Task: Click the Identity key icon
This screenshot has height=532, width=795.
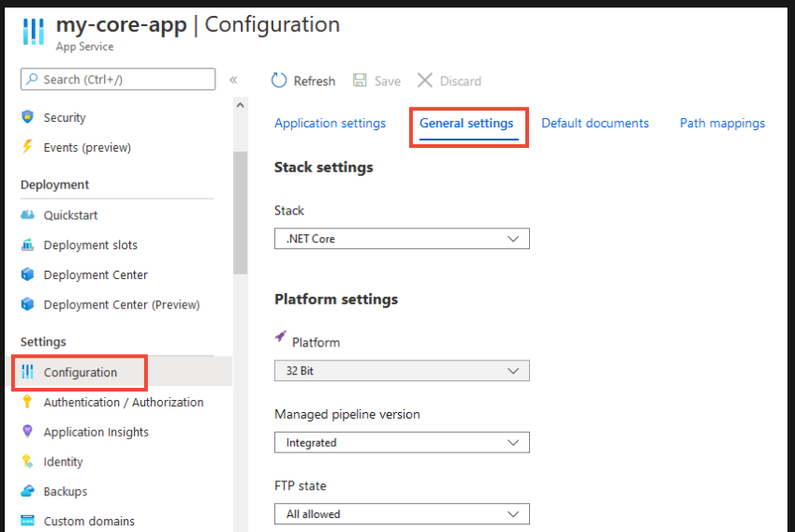Action: (27, 462)
